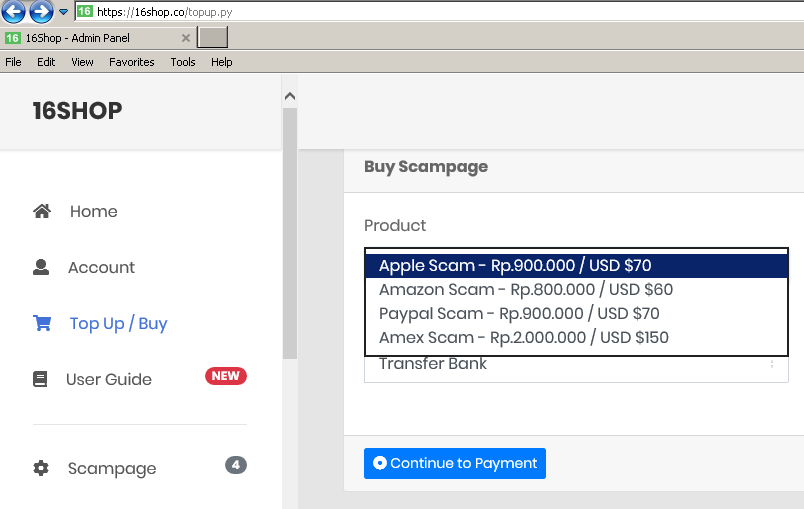Click the sidebar scroll up arrow

click(x=290, y=96)
